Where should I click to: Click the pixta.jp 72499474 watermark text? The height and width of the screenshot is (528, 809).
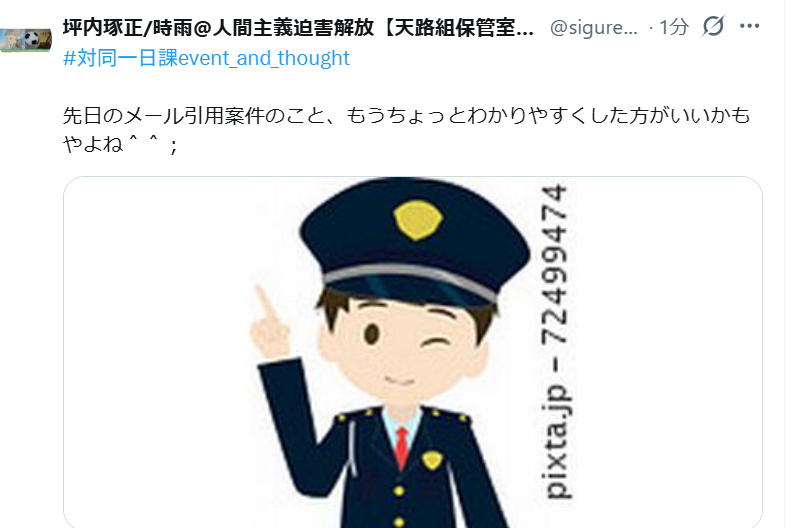(x=557, y=342)
